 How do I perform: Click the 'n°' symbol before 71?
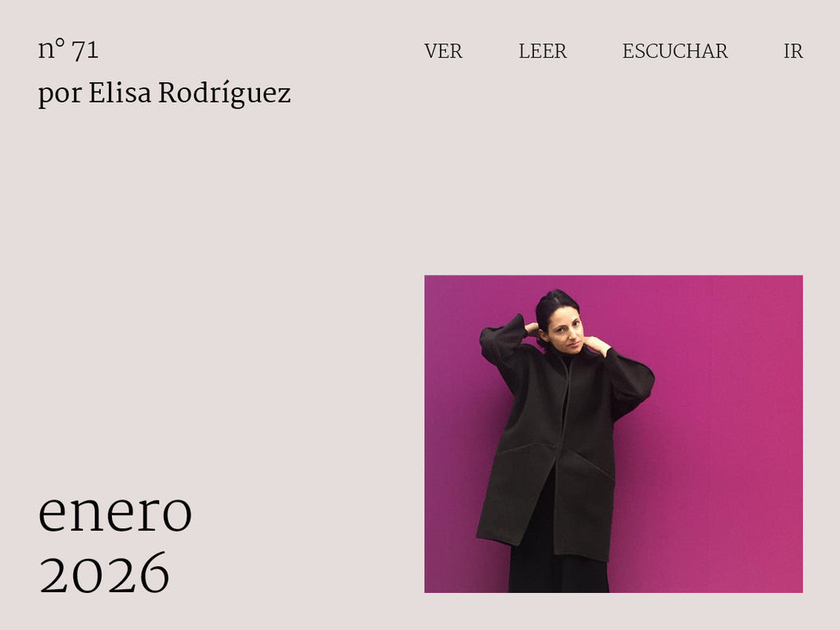coord(52,49)
